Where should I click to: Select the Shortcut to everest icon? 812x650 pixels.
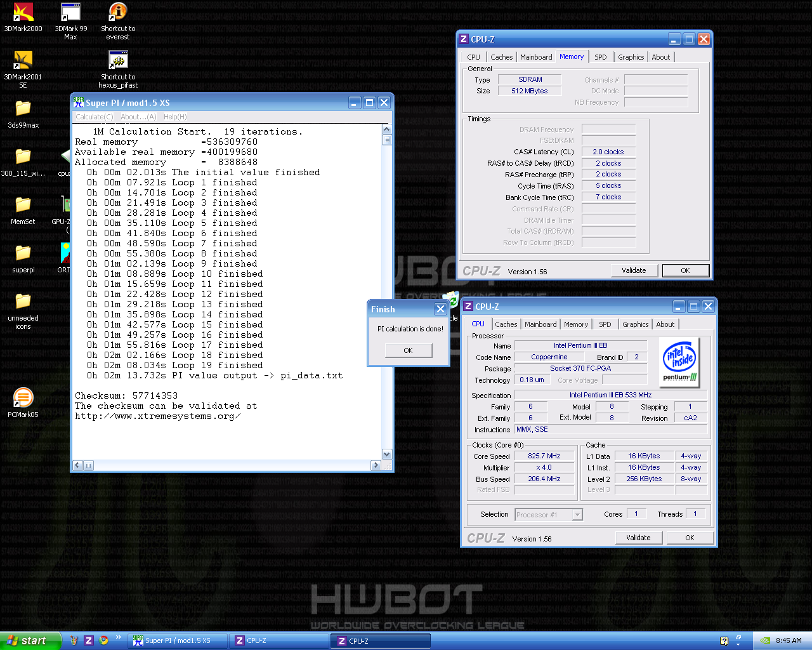point(118,21)
